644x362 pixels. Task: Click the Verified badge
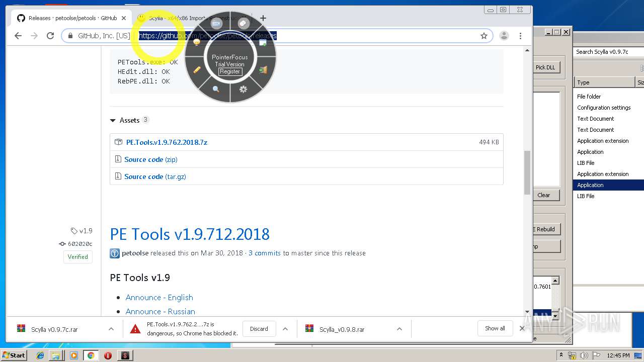click(77, 257)
